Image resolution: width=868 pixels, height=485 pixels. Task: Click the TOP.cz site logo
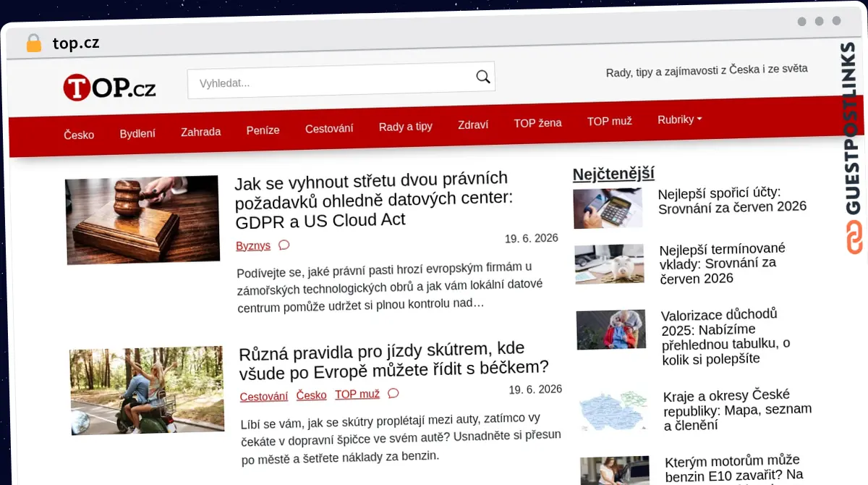pos(109,88)
